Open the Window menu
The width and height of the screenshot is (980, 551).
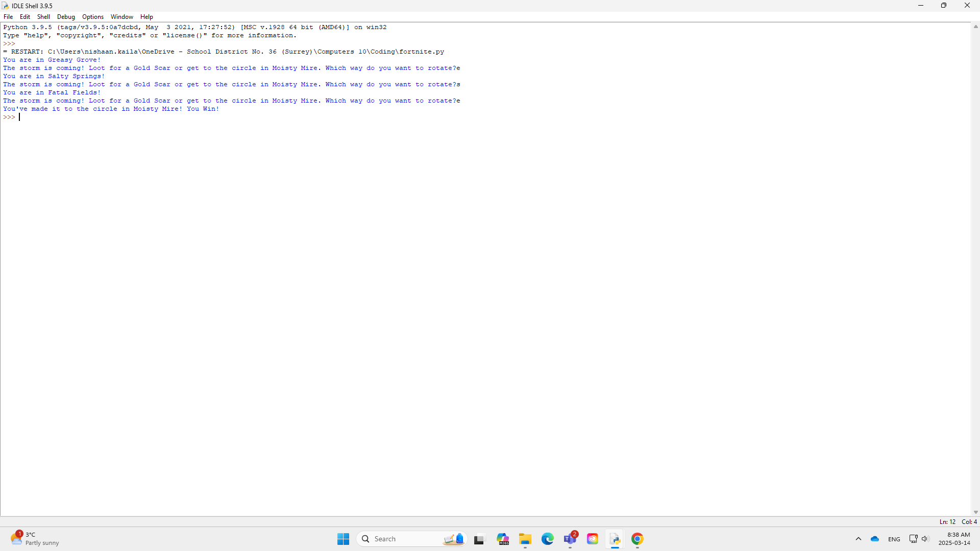coord(121,17)
